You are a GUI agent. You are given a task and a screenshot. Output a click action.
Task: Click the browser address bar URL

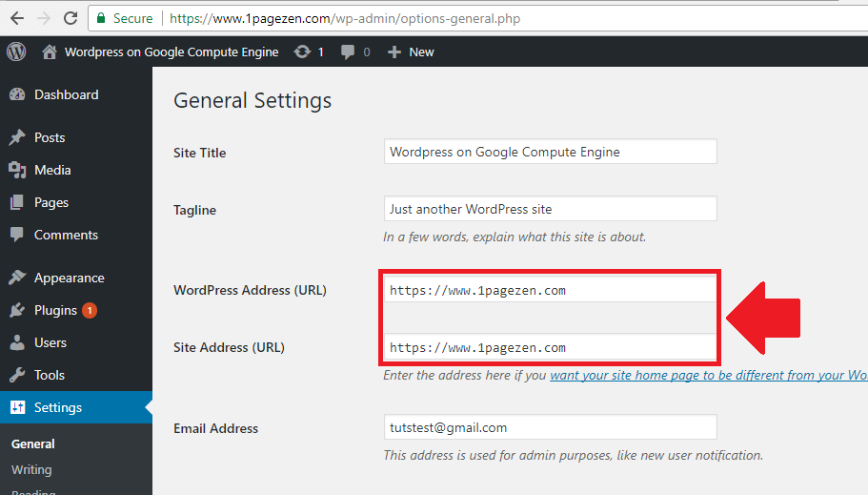(x=345, y=19)
